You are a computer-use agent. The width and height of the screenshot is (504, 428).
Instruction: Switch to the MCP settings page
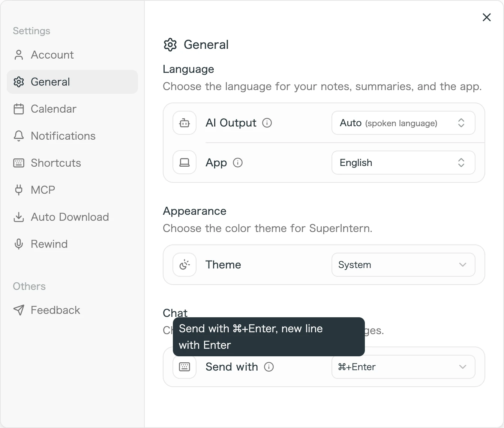tap(72, 190)
